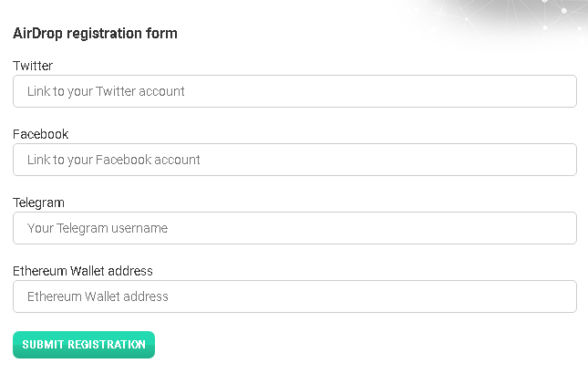Click the word AirDrop in the title
This screenshot has height=374, width=588.
click(37, 34)
